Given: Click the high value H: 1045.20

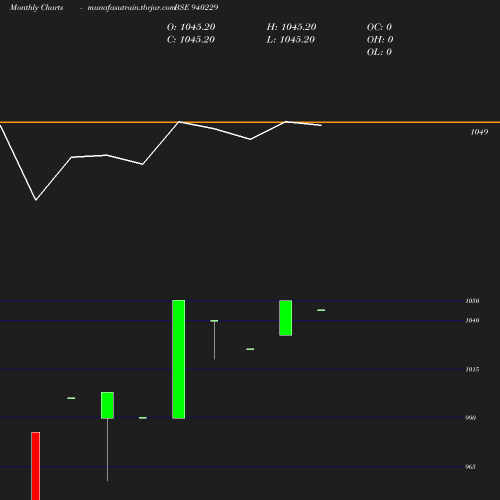Looking at the screenshot, I should coord(291,27).
